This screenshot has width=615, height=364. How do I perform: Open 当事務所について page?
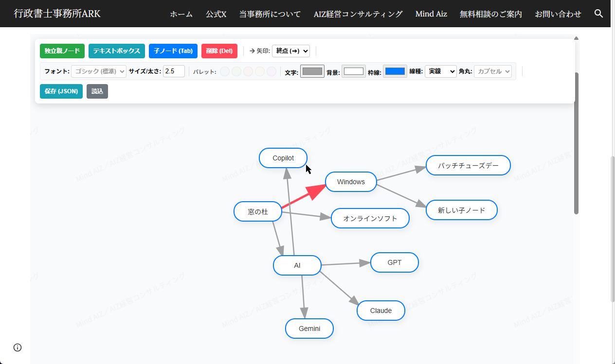[270, 14]
